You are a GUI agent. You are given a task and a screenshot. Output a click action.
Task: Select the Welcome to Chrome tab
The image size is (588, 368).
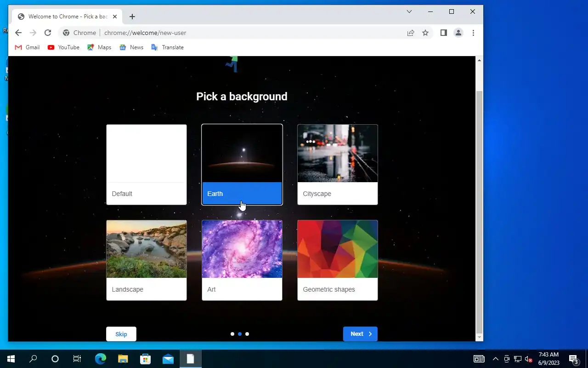coord(68,17)
